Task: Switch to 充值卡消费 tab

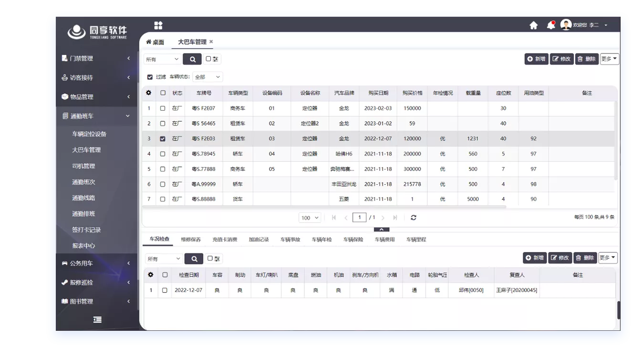Action: click(225, 240)
